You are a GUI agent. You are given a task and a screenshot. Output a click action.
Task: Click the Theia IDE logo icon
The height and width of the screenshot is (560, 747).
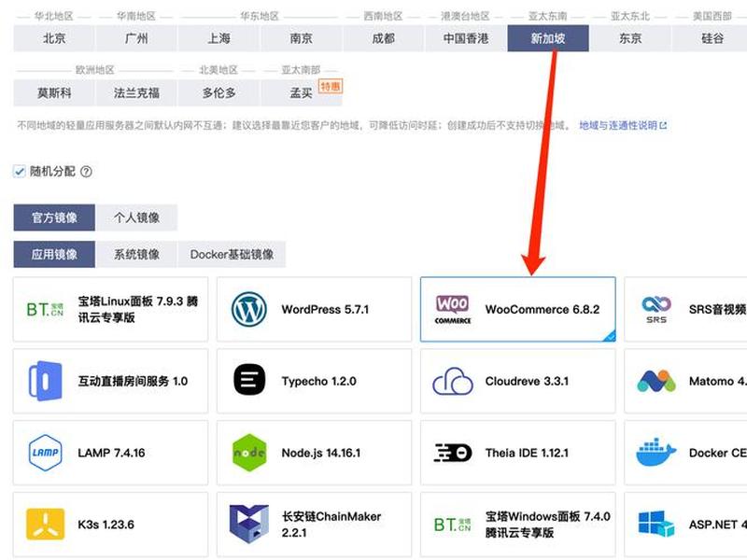click(453, 453)
